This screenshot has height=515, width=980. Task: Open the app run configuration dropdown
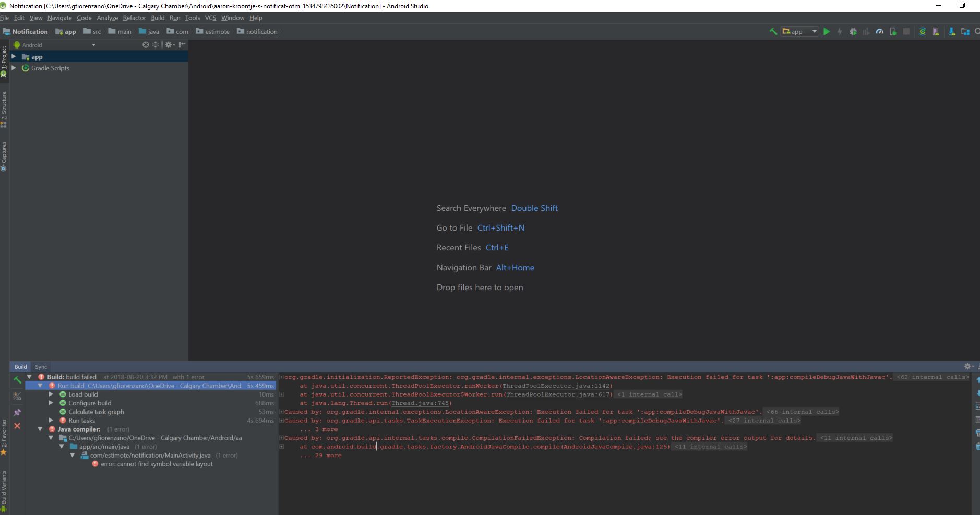click(x=799, y=32)
